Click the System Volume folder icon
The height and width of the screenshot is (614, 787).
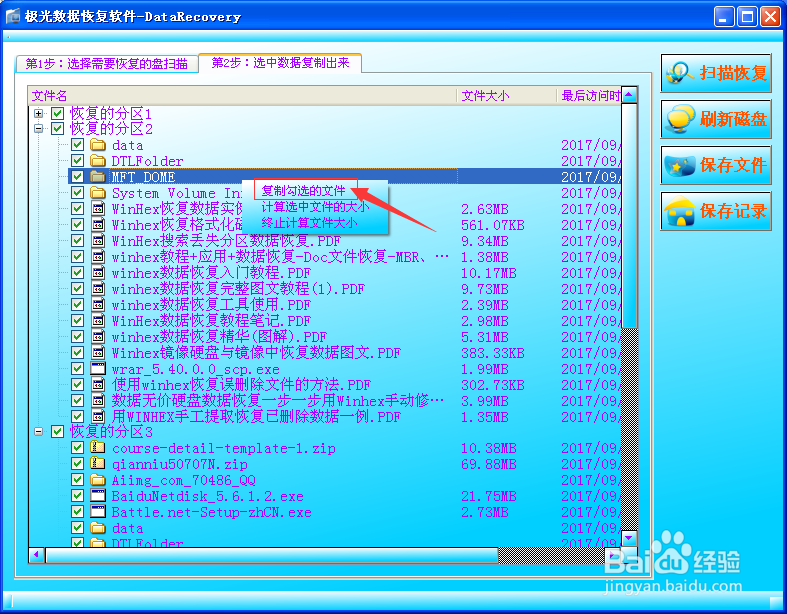[x=98, y=193]
